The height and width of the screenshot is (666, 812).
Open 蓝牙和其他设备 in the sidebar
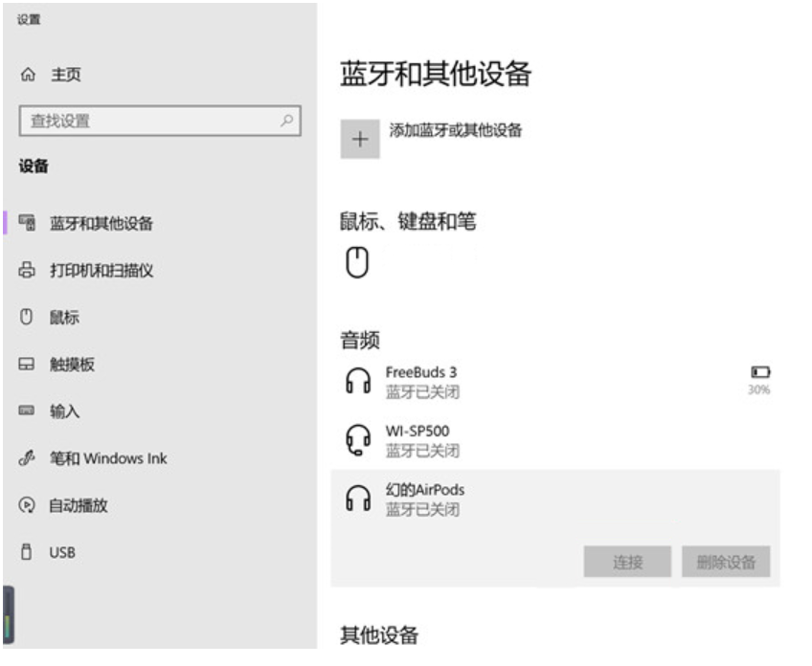[101, 224]
